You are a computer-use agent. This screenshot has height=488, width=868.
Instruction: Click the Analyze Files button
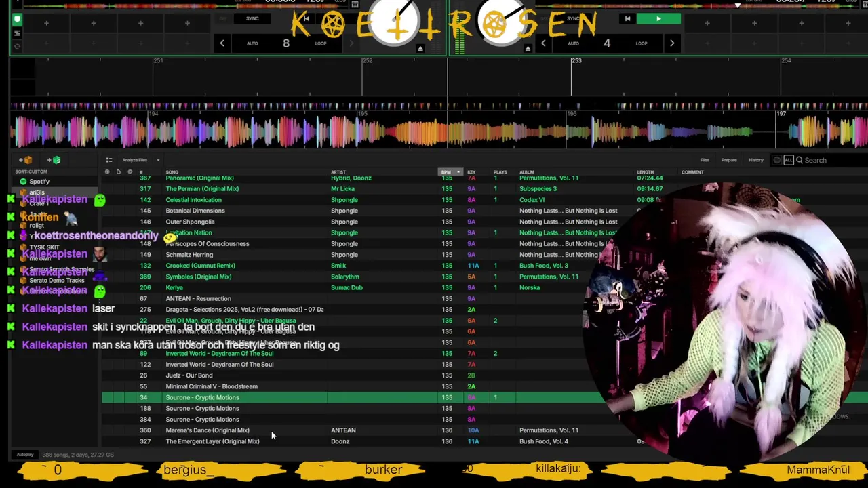coord(135,160)
